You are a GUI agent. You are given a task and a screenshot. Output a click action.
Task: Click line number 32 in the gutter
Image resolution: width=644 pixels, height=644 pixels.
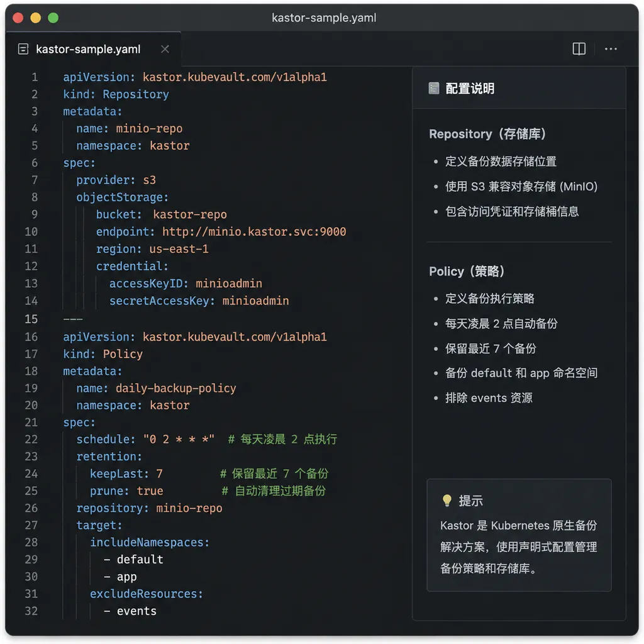[x=31, y=611]
